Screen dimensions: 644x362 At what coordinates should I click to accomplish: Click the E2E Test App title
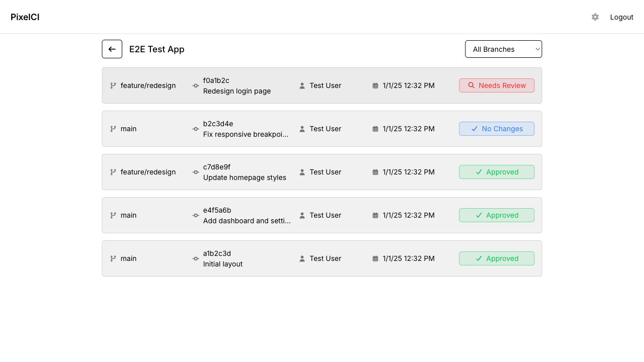tap(157, 49)
